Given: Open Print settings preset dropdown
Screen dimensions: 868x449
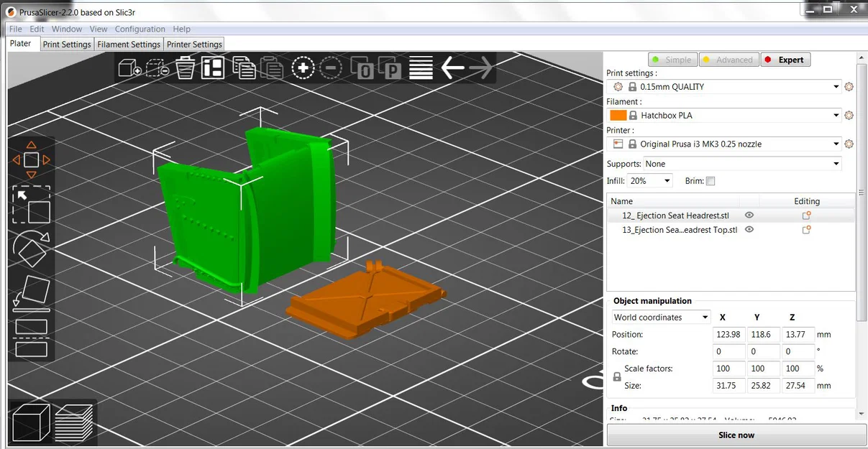Looking at the screenshot, I should coord(724,87).
